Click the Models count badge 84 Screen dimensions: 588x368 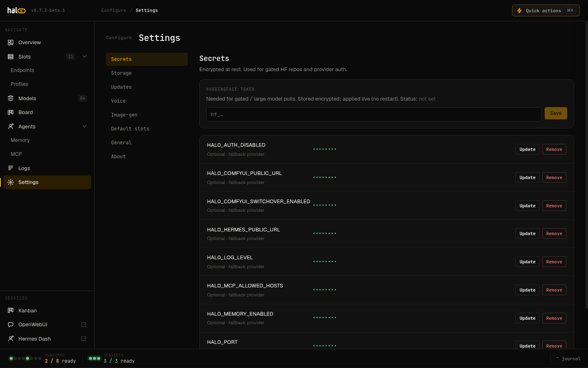82,99
